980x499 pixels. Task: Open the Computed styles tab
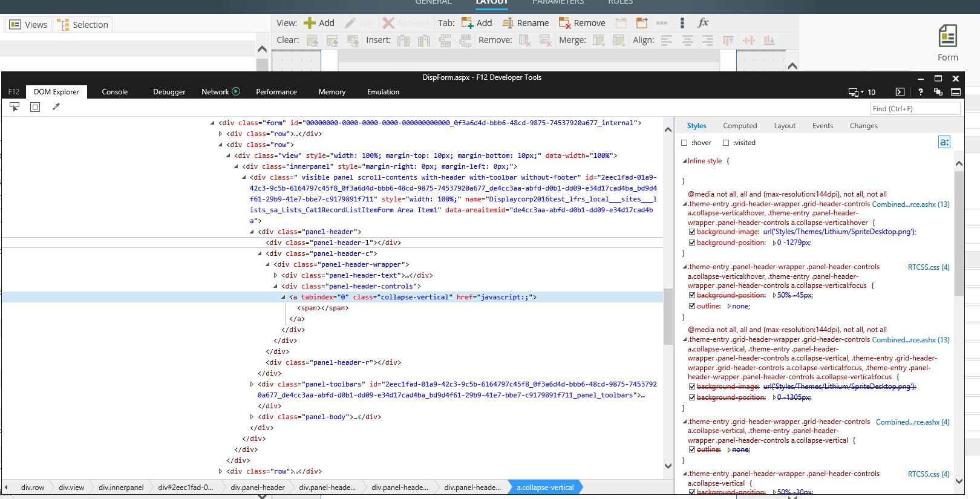(740, 126)
